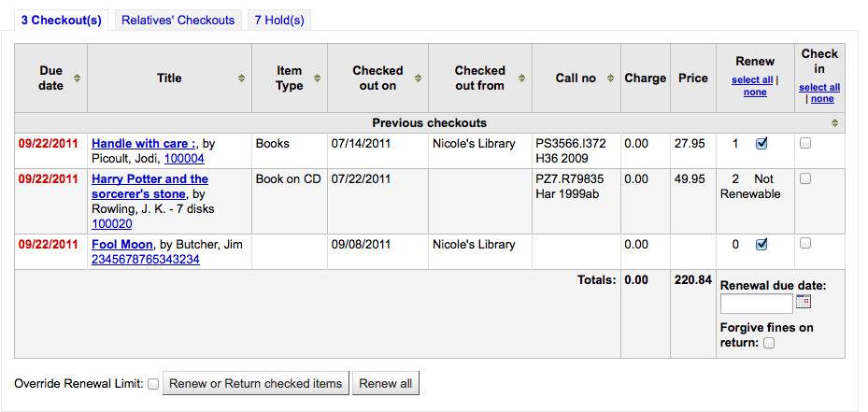Sort by Title using its sort arrows
The image size is (868, 412).
(x=241, y=78)
